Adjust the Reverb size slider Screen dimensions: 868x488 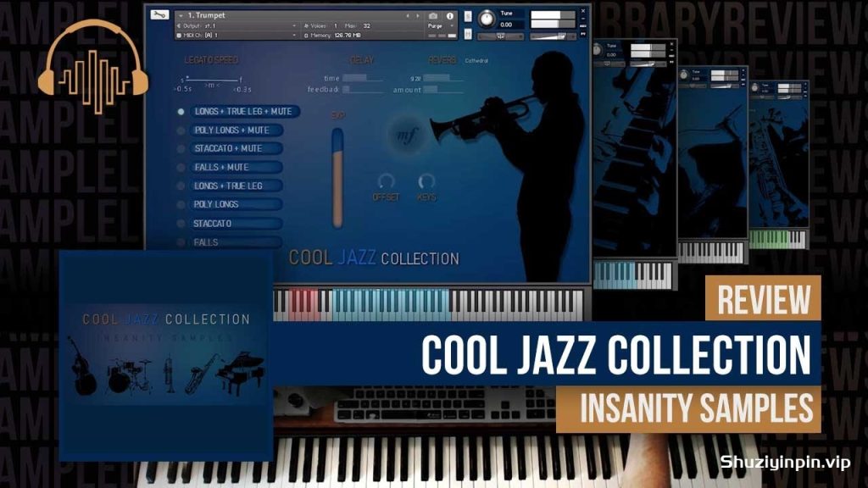(443, 78)
